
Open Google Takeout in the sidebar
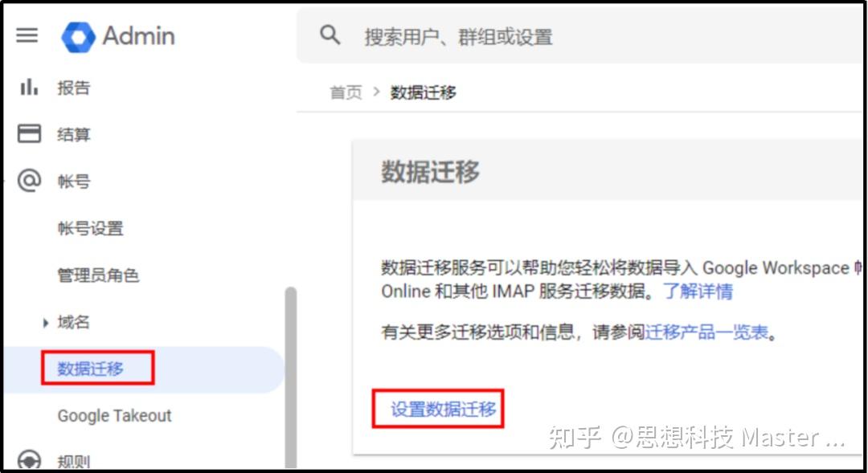115,415
